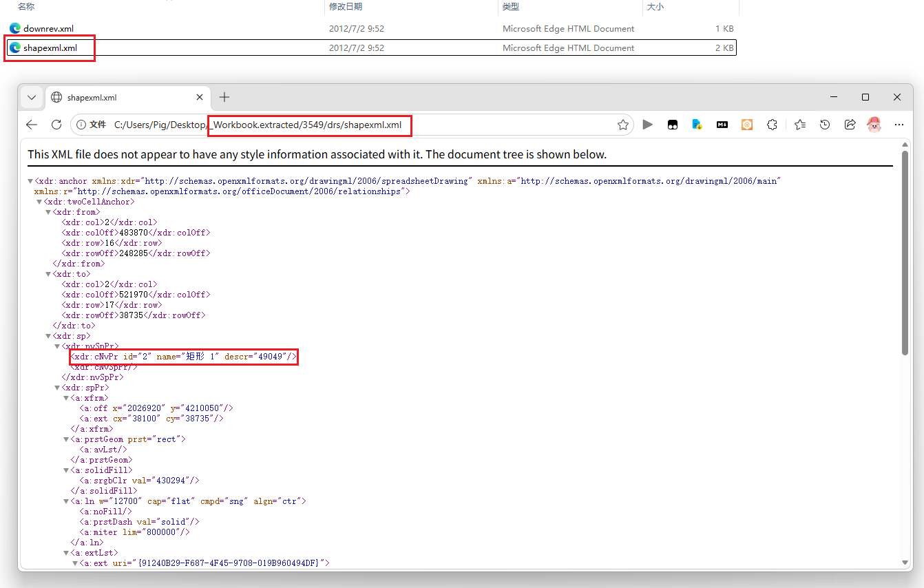The image size is (924, 588).
Task: Open a new tab with plus button
Action: pos(224,98)
